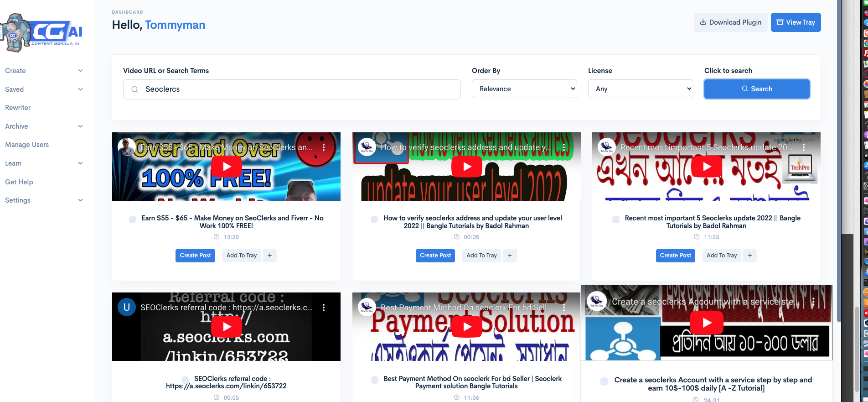
Task: Click the Content Gorilla AI logo
Action: pyautogui.click(x=42, y=33)
